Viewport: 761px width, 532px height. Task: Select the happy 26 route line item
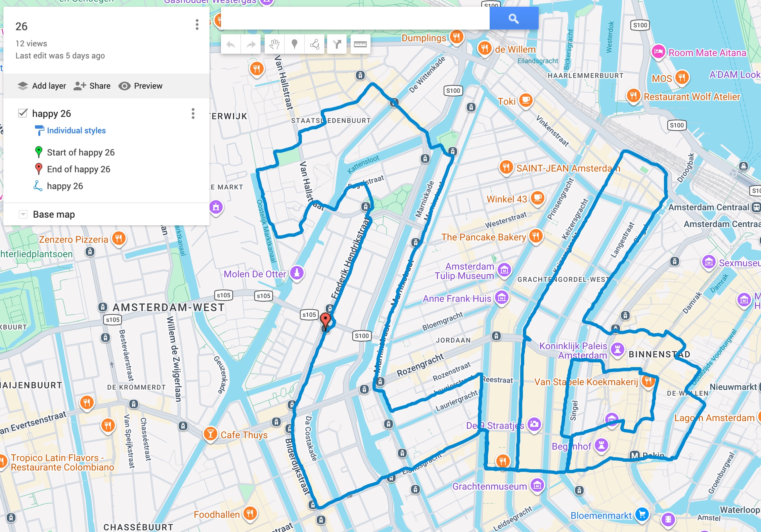click(65, 186)
